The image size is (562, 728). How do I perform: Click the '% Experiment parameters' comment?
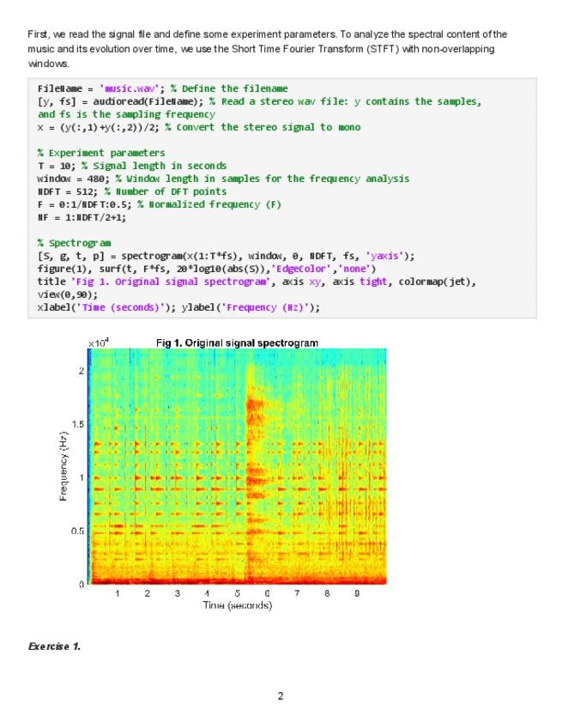[101, 153]
